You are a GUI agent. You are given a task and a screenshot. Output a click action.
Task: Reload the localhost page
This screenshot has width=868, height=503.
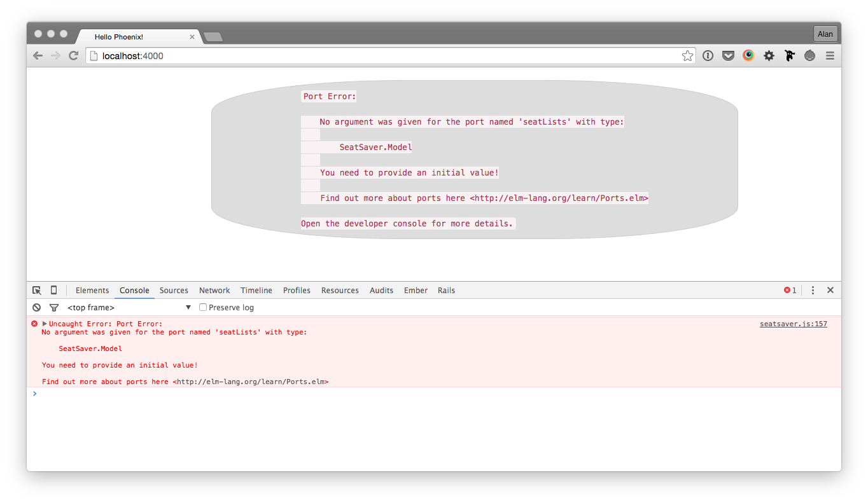[74, 56]
